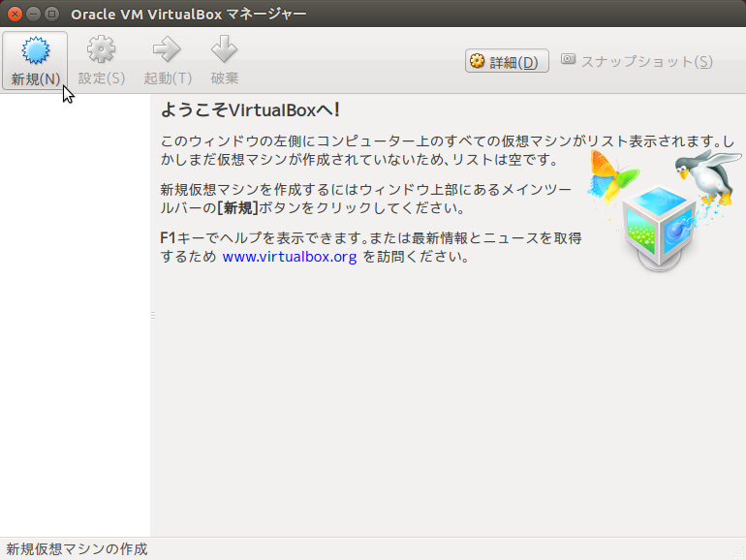
Task: Click the status bar text 新規仮想マシンの作成
Action: coord(77,549)
